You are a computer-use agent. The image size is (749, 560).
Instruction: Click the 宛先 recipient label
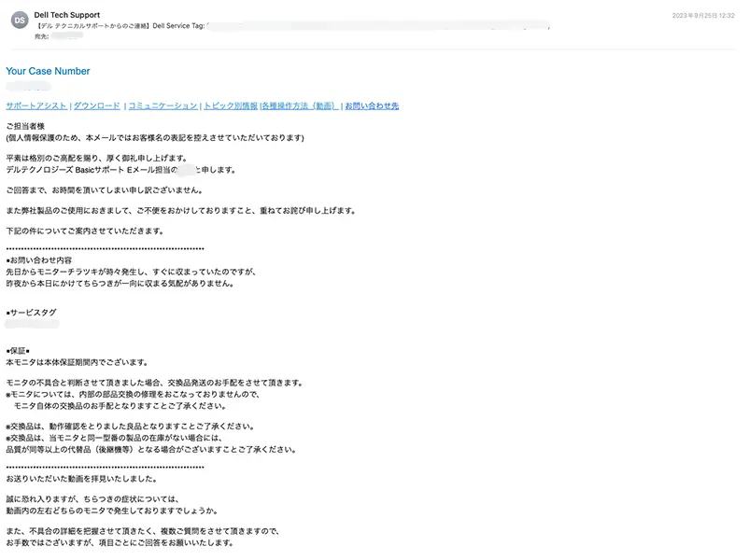[x=41, y=36]
